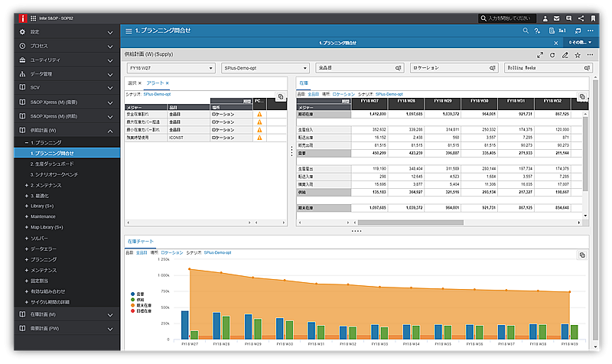Toggle the blue first series in chart legend
This screenshot has width=612, height=364.
click(138, 294)
